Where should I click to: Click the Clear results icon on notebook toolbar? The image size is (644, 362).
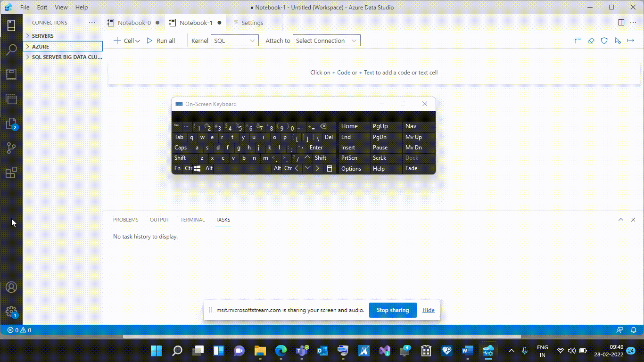(591, 41)
